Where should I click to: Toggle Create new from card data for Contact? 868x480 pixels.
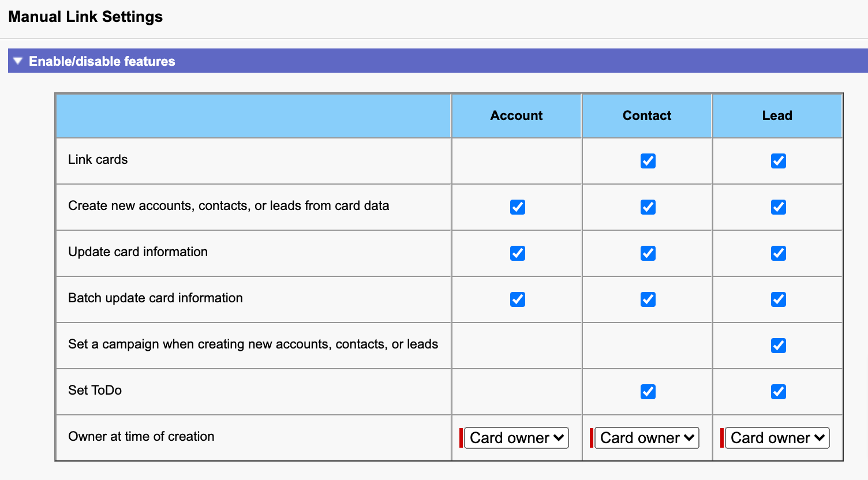[648, 207]
